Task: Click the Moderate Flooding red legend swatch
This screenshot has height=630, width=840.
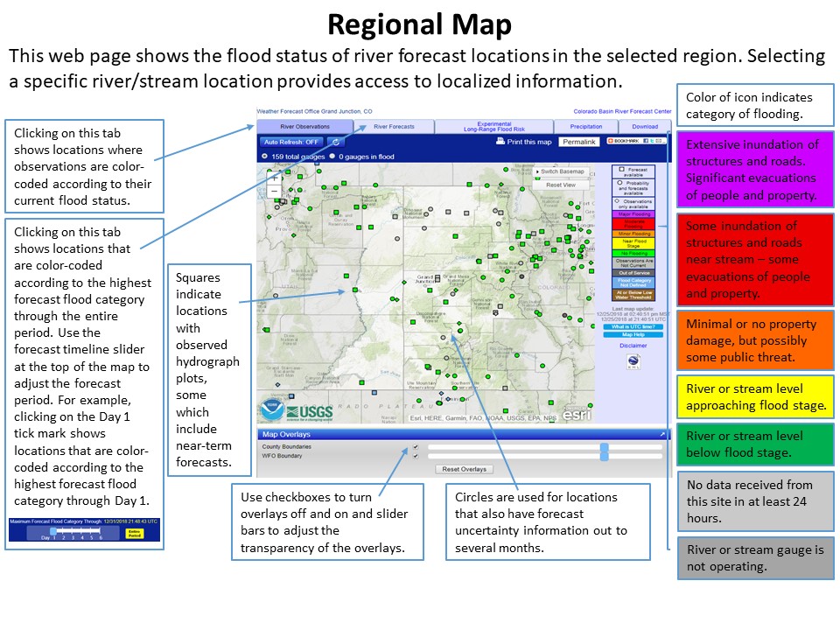Action: click(x=633, y=224)
